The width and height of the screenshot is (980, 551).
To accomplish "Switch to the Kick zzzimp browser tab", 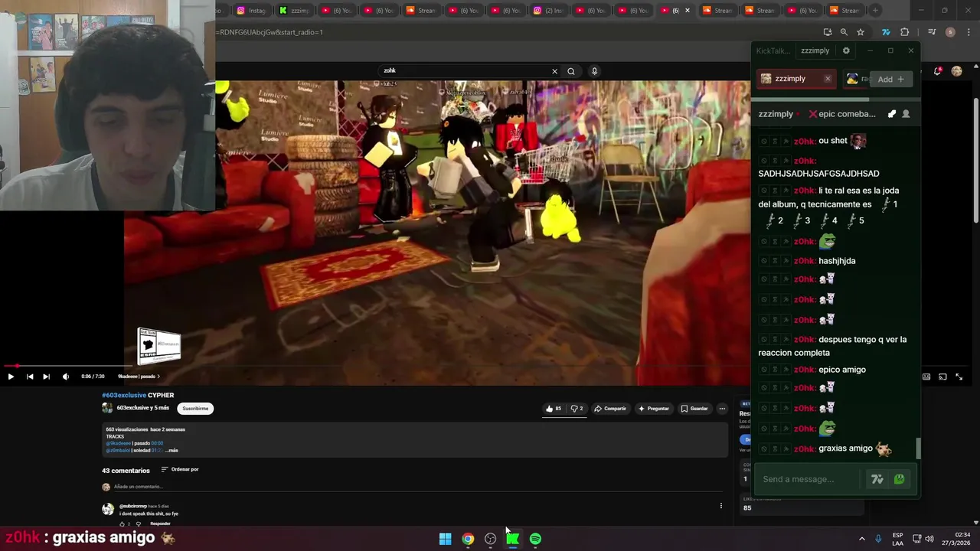I will 294,11.
